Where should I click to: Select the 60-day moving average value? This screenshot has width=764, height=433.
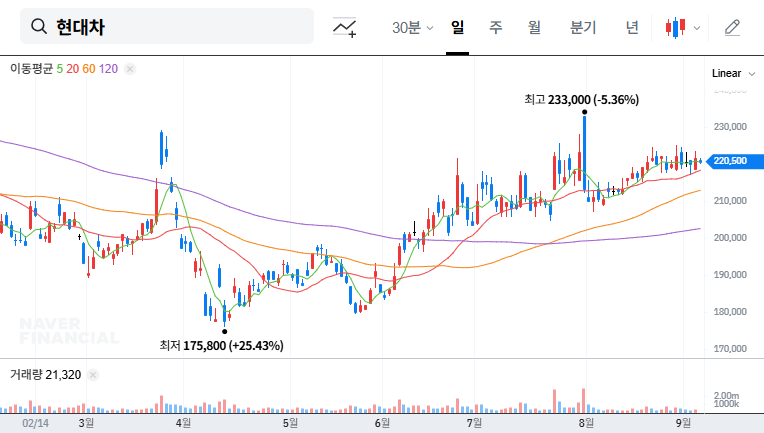(x=89, y=69)
